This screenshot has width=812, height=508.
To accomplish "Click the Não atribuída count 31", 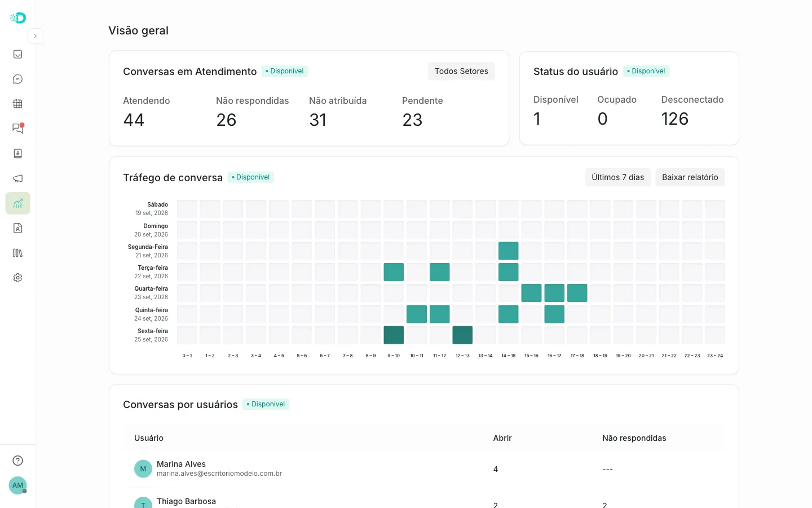I will pyautogui.click(x=318, y=120).
